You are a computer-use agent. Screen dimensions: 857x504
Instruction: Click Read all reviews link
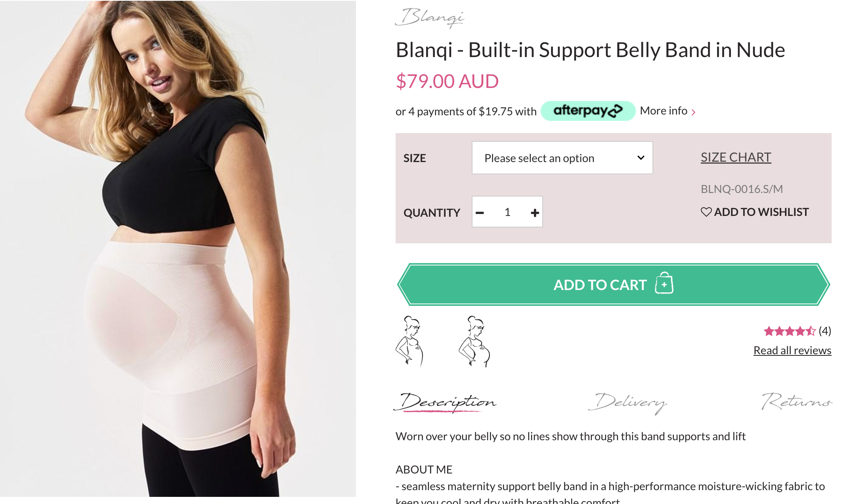pos(792,350)
